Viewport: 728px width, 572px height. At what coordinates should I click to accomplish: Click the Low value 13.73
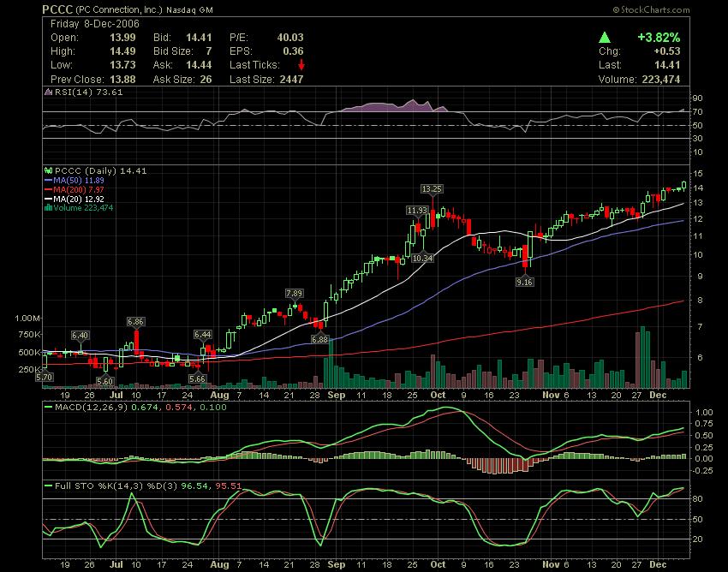122,65
